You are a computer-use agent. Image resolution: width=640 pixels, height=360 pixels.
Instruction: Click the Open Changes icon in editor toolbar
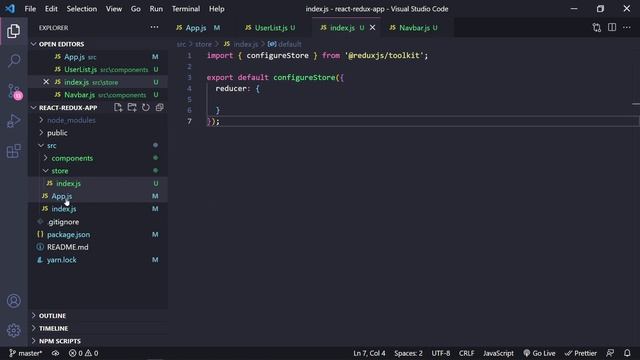click(x=597, y=27)
